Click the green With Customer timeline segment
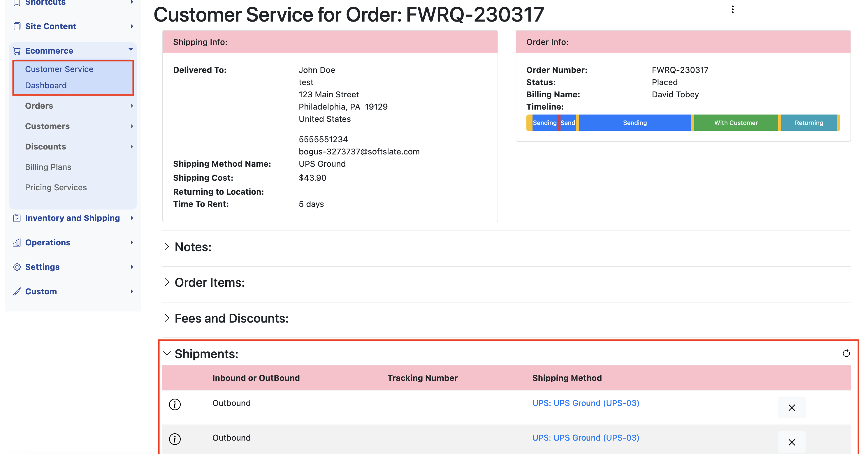Image resolution: width=868 pixels, height=454 pixels. pos(736,123)
